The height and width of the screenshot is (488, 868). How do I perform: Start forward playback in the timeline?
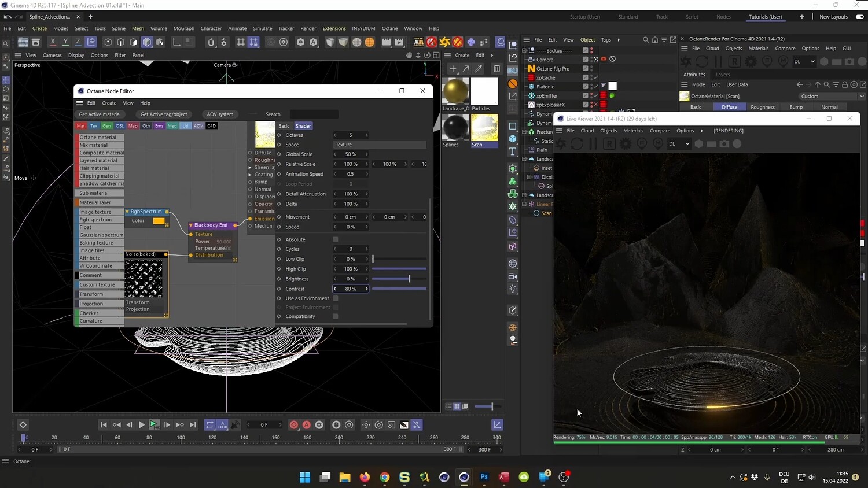tap(141, 425)
